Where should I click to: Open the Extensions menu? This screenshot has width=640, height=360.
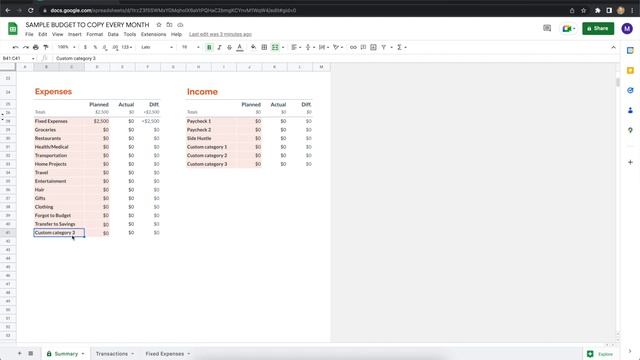pyautogui.click(x=153, y=34)
